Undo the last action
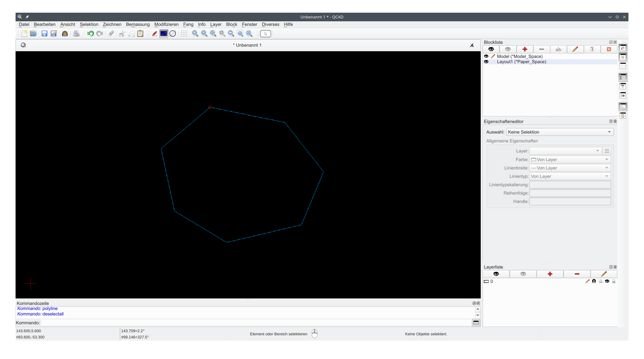Viewport: 644px width, 359px height. pos(90,34)
